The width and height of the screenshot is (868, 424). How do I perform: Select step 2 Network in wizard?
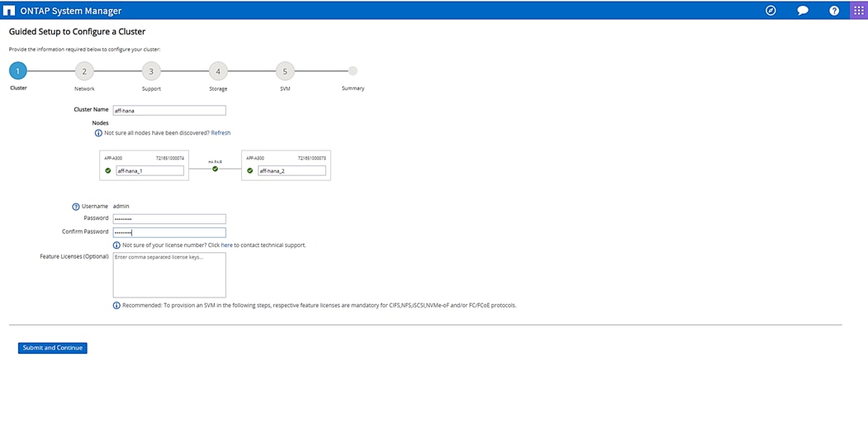tap(84, 71)
